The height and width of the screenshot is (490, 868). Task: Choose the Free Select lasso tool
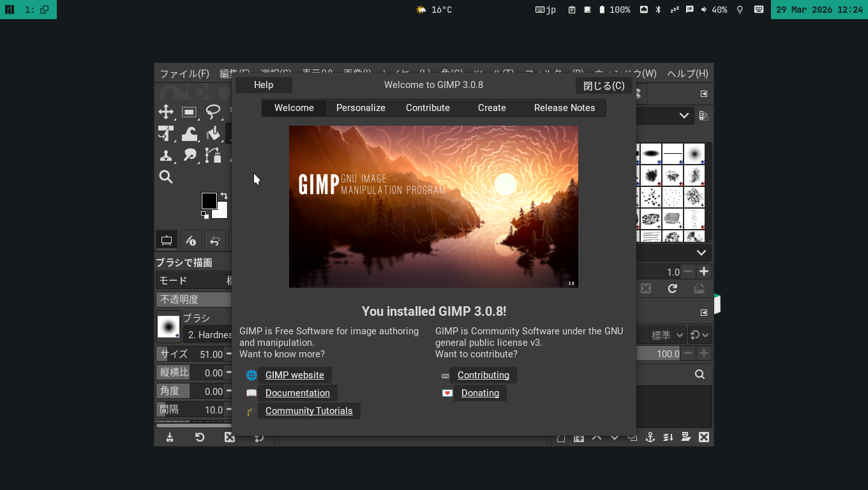(x=213, y=112)
